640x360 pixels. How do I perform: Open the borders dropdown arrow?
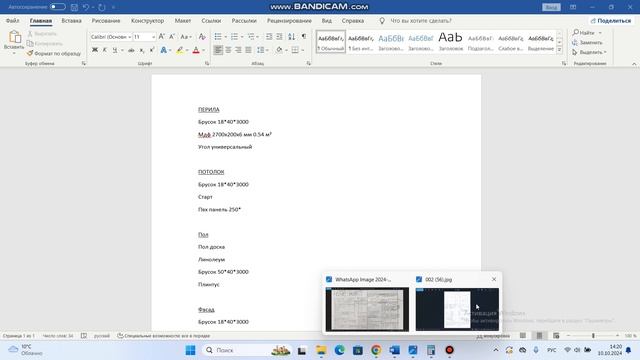302,50
